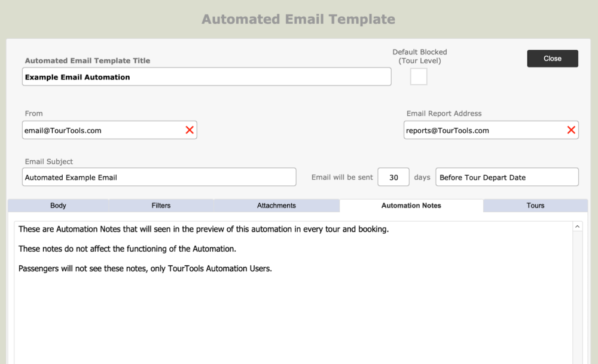The width and height of the screenshot is (598, 364).
Task: Edit the Automated Email Template Title field
Action: pos(207,77)
